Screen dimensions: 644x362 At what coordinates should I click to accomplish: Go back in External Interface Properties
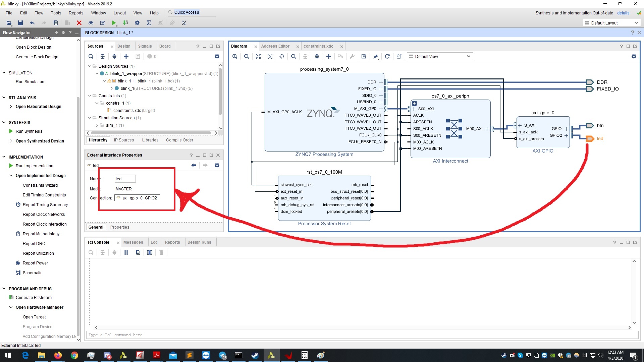194,165
